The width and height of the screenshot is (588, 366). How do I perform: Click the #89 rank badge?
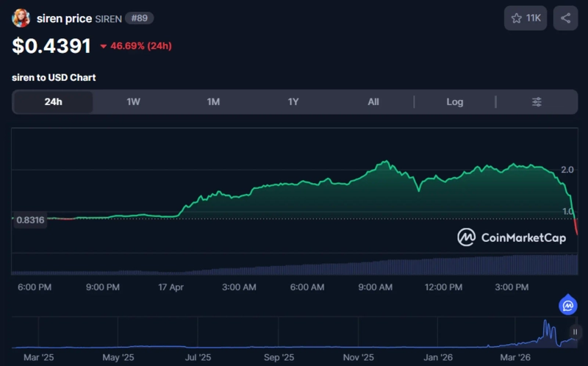[139, 18]
